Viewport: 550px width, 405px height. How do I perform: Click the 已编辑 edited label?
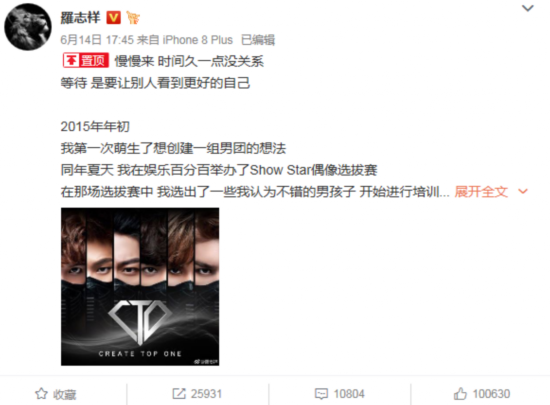pos(258,40)
